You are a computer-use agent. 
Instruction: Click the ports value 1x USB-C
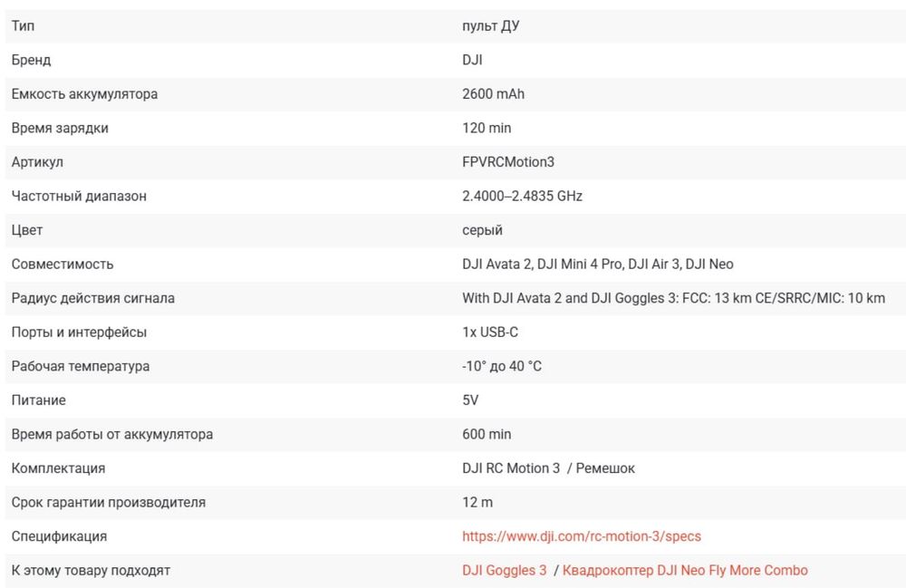pos(490,333)
